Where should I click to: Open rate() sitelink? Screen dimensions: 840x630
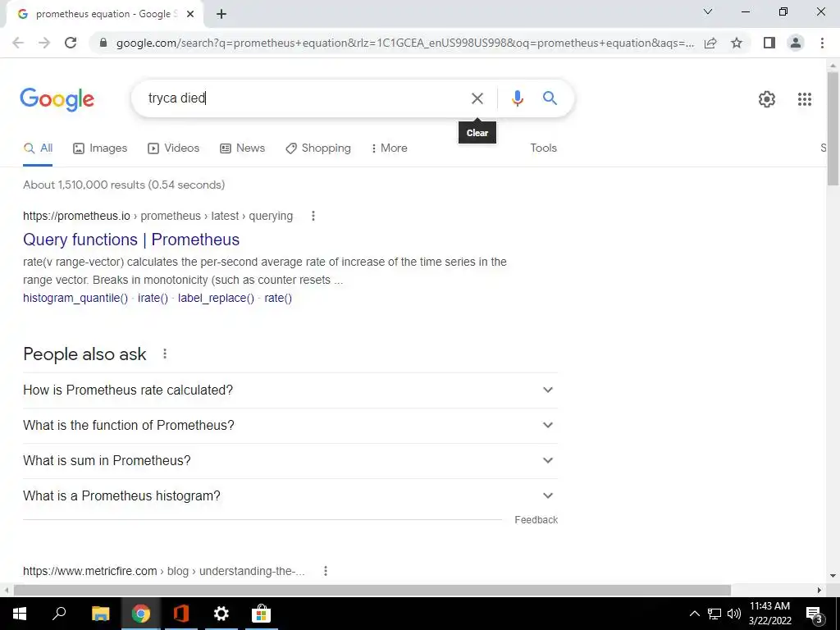click(278, 299)
